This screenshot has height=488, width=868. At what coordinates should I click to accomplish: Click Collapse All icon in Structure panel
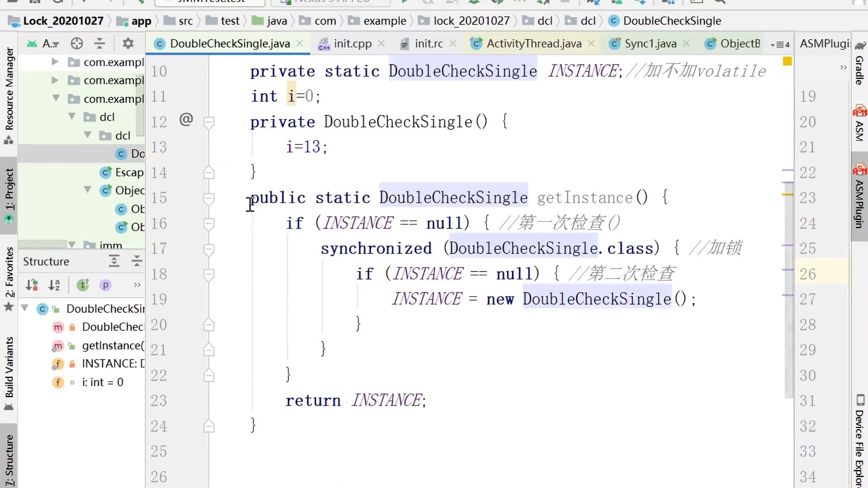(x=136, y=261)
